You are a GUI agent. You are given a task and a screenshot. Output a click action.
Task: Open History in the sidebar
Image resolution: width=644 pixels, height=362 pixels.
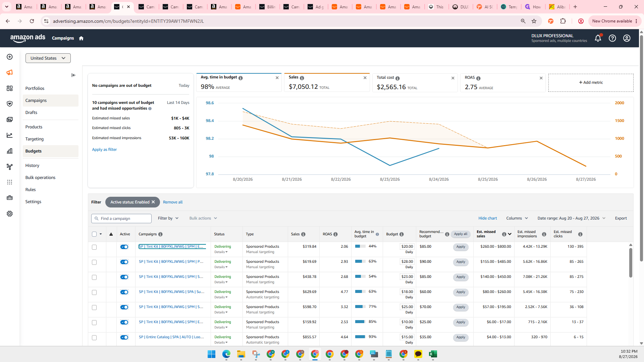click(x=32, y=166)
